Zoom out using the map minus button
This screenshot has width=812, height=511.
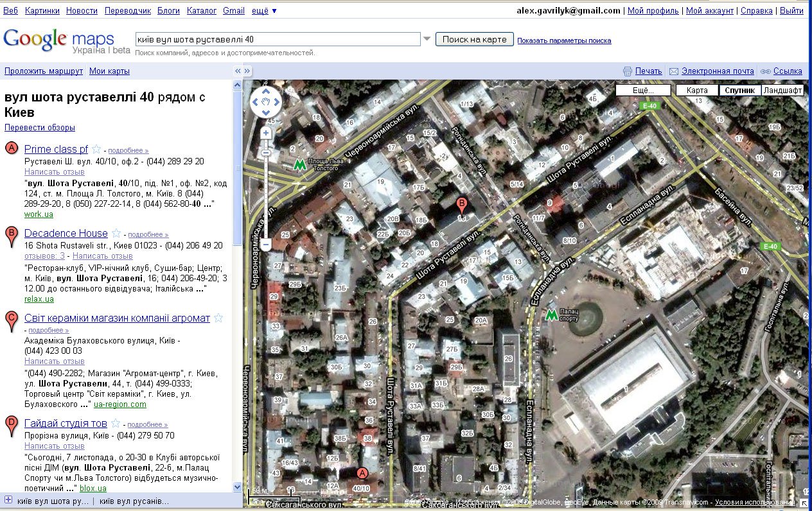tap(266, 245)
